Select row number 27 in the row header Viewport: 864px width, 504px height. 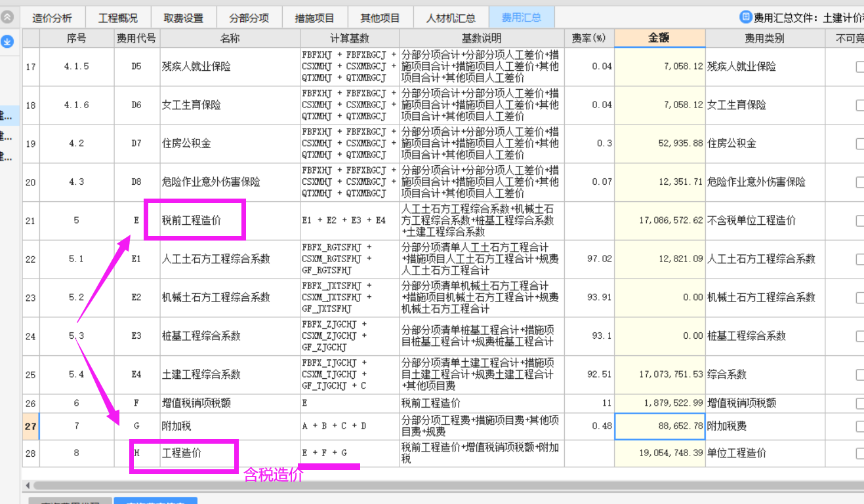[31, 426]
